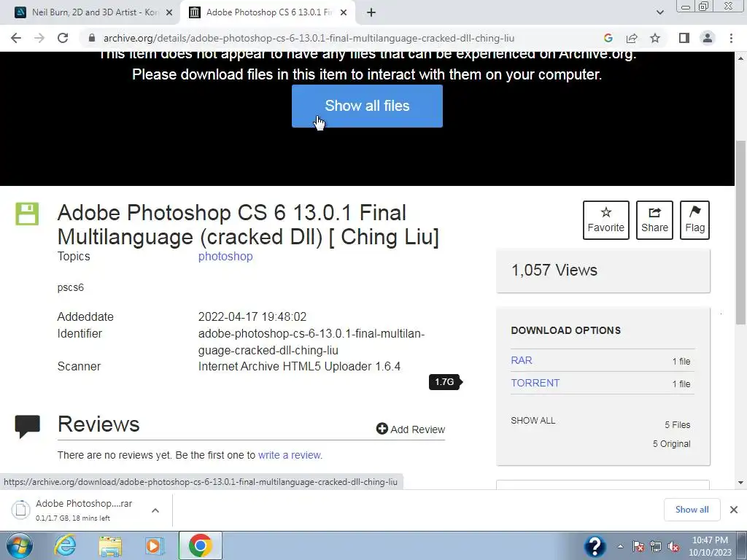The height and width of the screenshot is (560, 747).
Task: Expand the download item options chevron
Action: click(155, 510)
